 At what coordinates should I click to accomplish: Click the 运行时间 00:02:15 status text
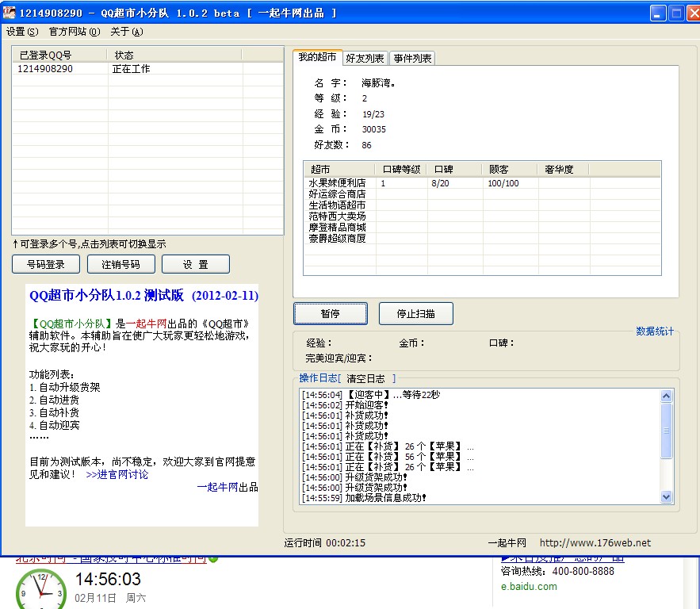coord(324,543)
